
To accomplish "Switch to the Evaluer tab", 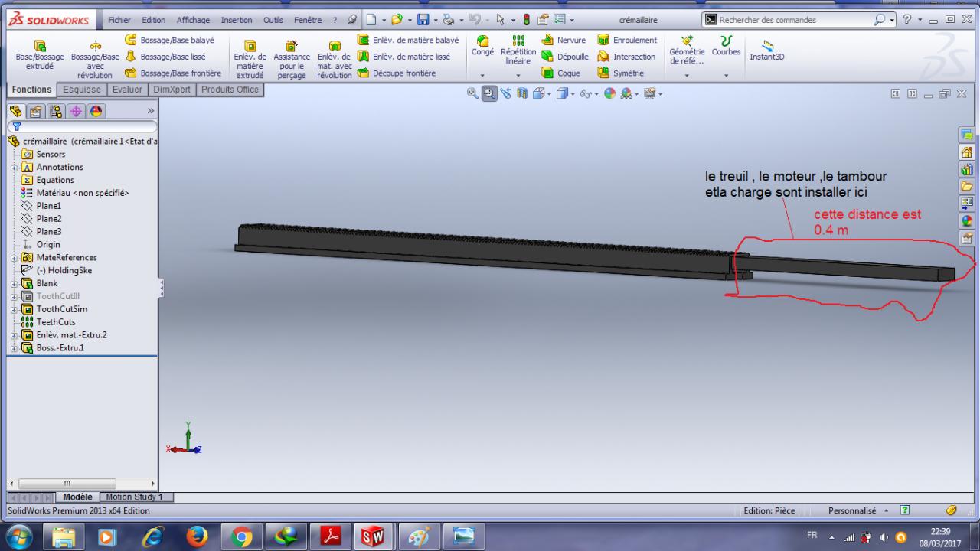I will point(127,90).
